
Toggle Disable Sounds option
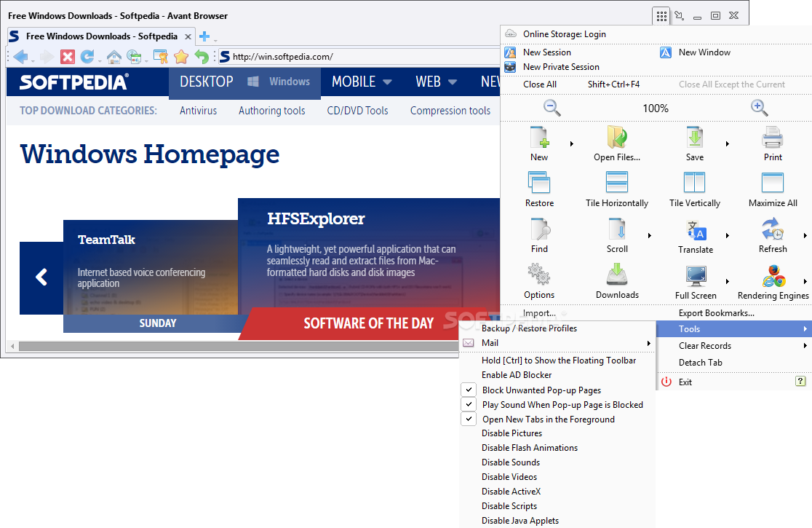(511, 462)
